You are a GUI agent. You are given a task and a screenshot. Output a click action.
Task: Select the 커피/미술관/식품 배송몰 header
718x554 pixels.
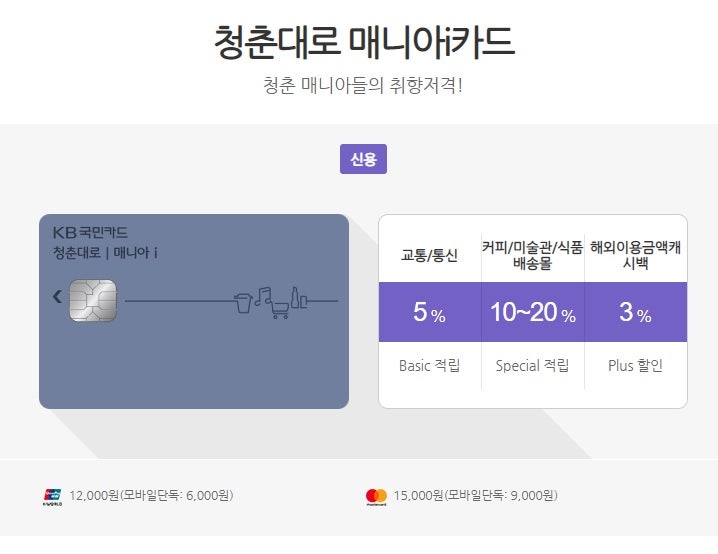click(x=533, y=255)
